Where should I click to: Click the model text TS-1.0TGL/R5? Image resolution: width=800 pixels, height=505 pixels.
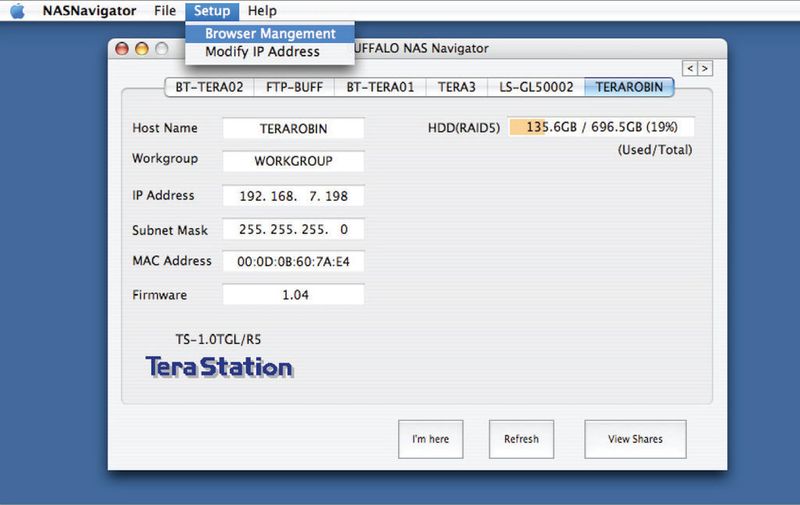click(218, 340)
